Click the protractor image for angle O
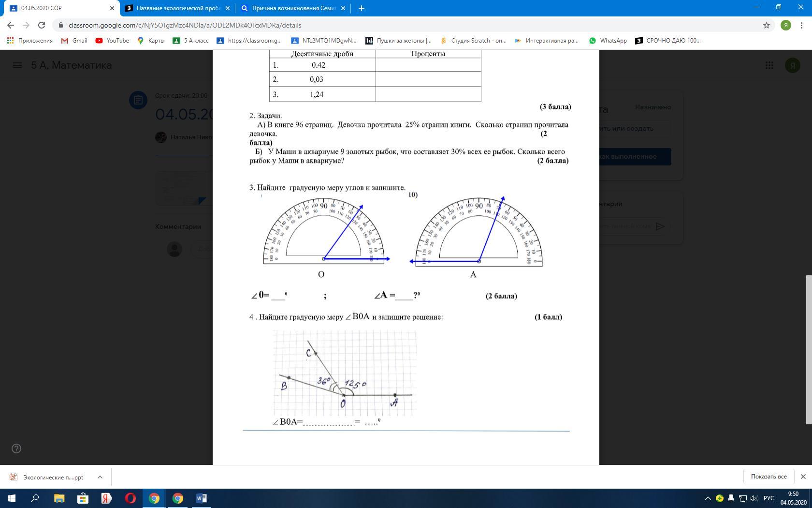This screenshot has width=812, height=508. click(326, 230)
